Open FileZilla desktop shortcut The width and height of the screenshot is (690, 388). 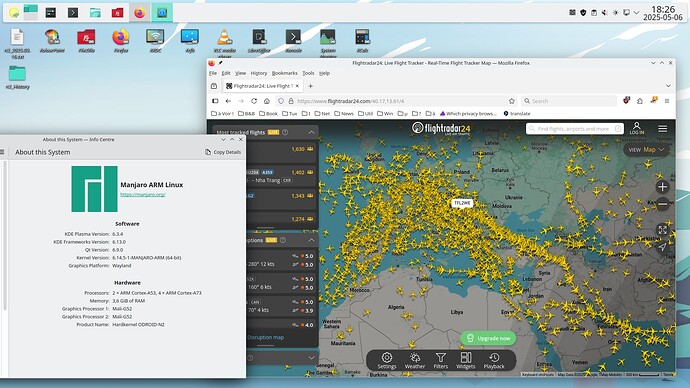[86, 41]
